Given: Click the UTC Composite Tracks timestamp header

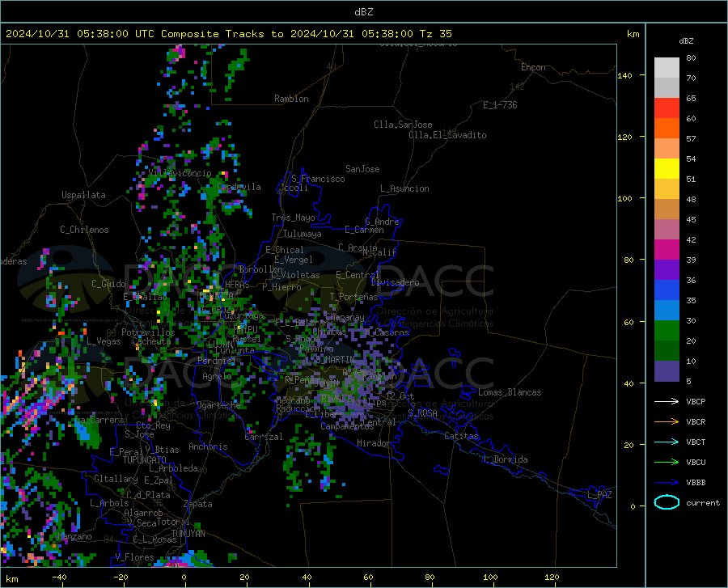Looking at the screenshot, I should coord(228,34).
